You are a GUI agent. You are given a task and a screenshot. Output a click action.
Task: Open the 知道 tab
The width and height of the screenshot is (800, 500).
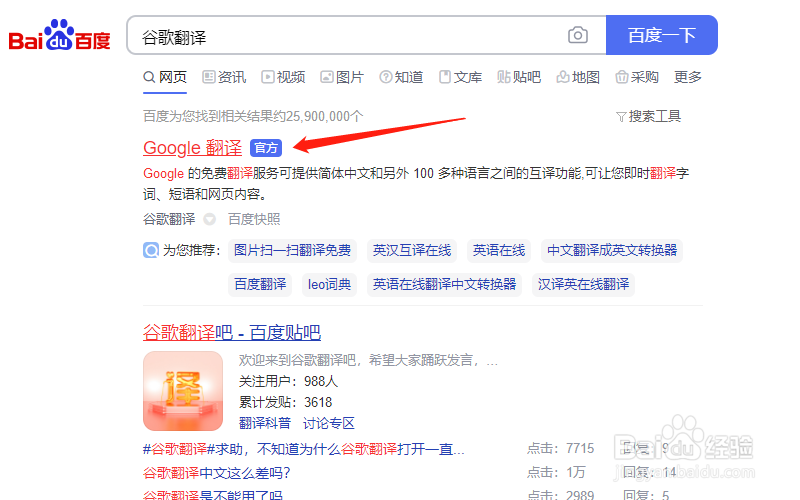click(x=401, y=77)
